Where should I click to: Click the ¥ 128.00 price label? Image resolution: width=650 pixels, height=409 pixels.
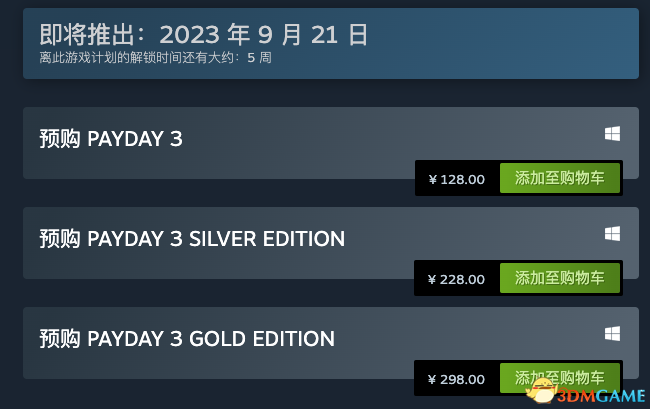(x=457, y=180)
